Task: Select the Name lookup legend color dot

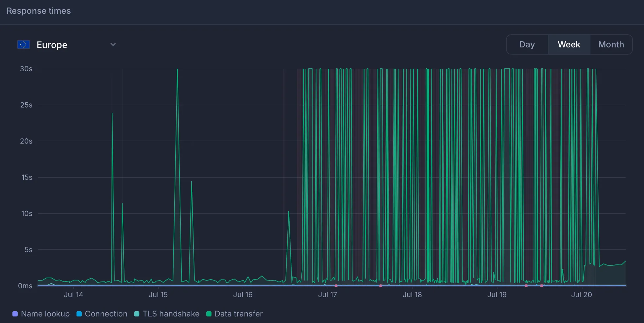Action: click(x=14, y=314)
